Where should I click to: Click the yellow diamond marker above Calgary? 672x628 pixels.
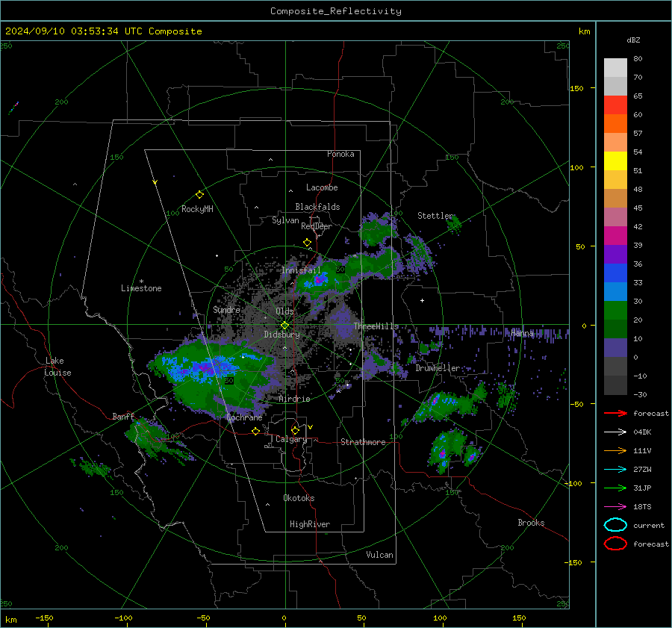295,430
